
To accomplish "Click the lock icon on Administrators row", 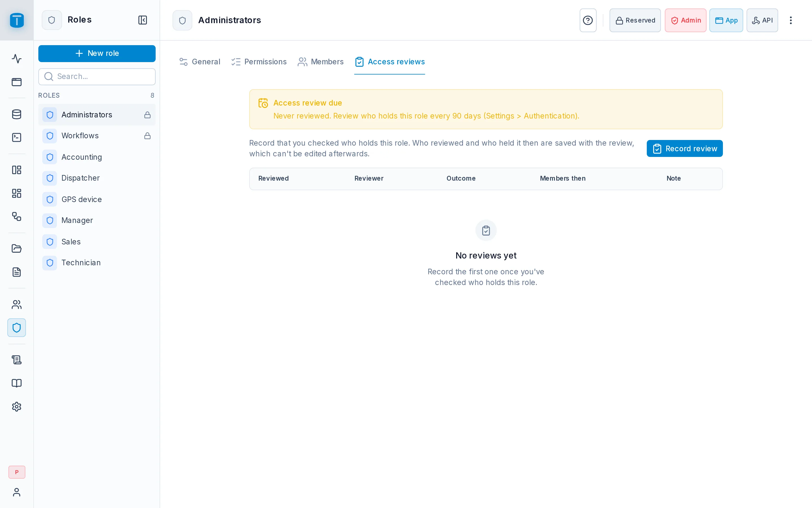I will pyautogui.click(x=147, y=115).
